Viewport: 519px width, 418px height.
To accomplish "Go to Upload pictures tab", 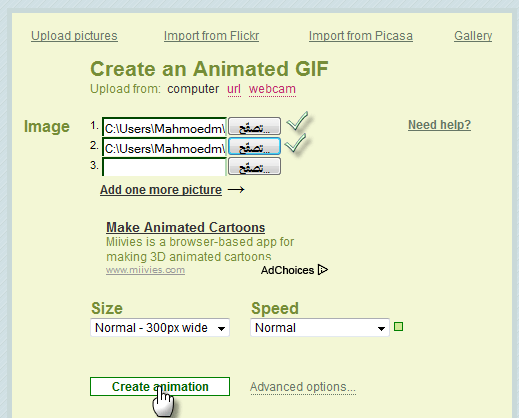I will click(x=74, y=36).
